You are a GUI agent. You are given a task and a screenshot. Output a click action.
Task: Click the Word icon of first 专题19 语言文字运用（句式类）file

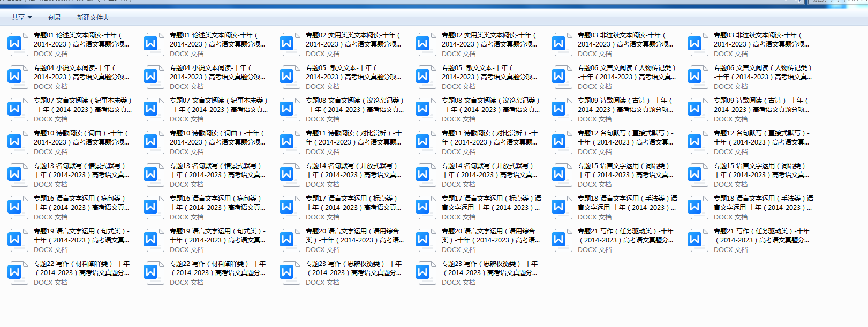(18, 240)
